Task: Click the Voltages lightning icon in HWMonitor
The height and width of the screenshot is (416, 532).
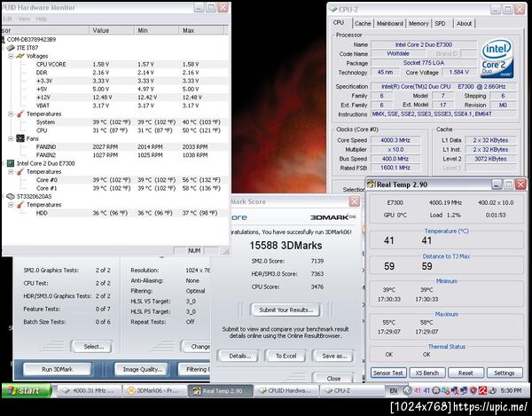Action: 20,56
